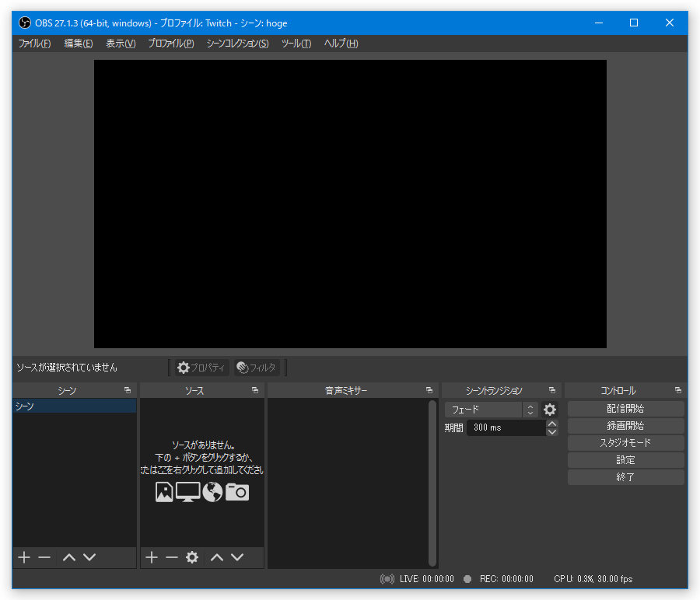Click the browser source globe icon
Screen dimensions: 700x600
[x=212, y=492]
